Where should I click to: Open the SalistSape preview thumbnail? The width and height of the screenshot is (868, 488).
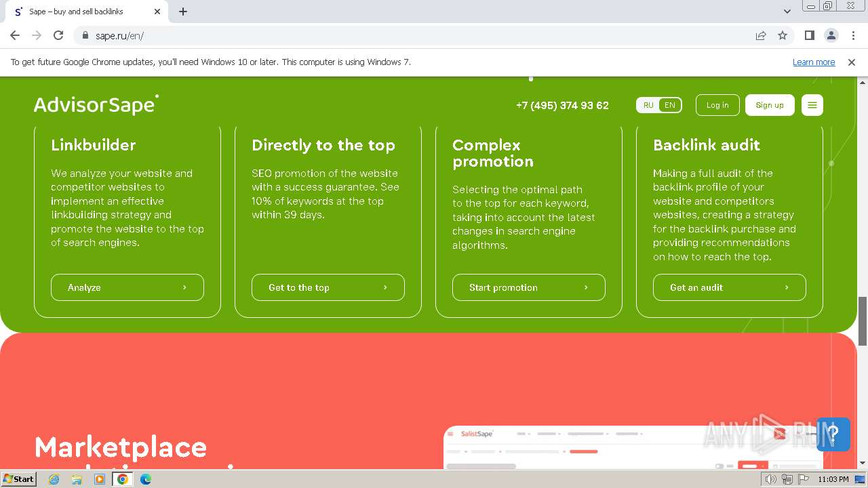coord(633,447)
